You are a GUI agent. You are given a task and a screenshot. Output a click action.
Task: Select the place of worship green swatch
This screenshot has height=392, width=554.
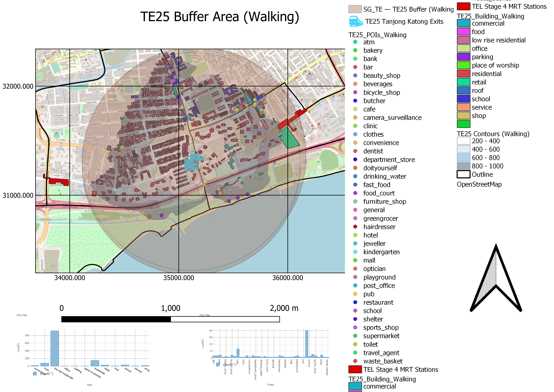tap(463, 65)
